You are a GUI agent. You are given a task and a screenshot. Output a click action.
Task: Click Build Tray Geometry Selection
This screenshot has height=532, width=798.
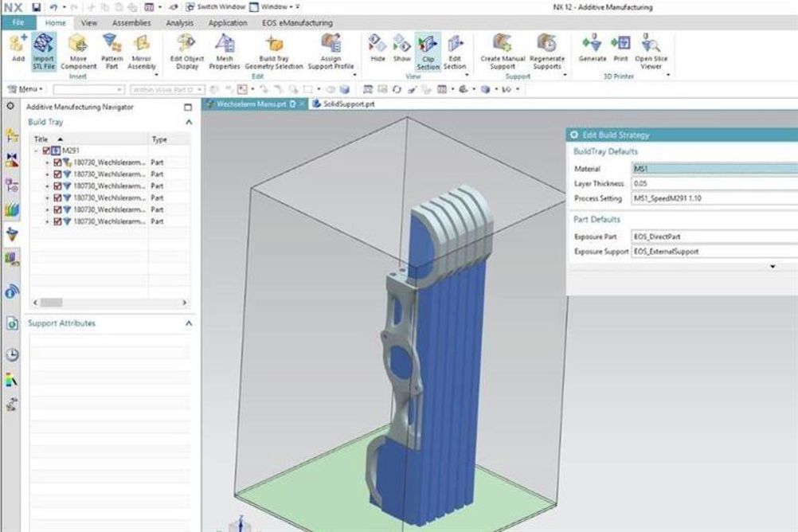click(274, 52)
